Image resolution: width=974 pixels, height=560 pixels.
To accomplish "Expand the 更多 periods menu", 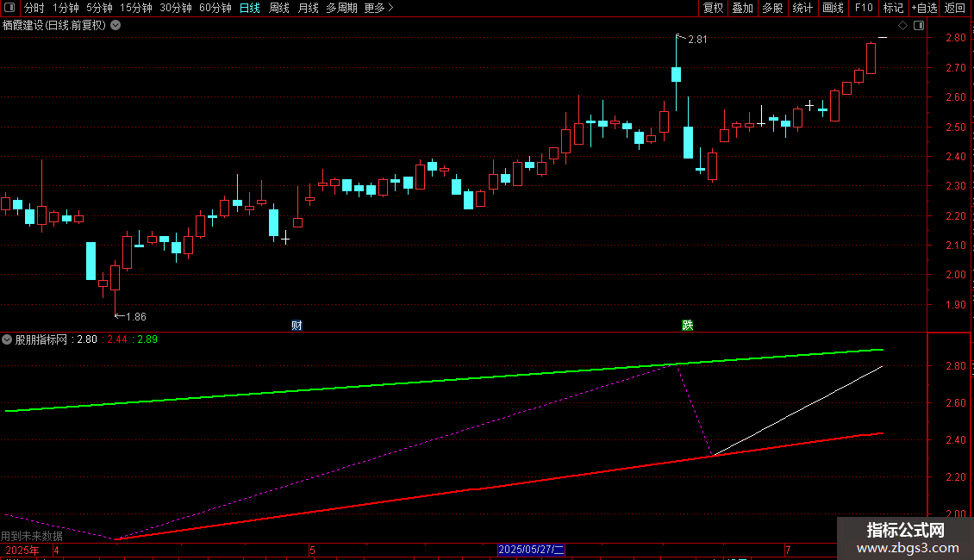I will click(x=378, y=8).
